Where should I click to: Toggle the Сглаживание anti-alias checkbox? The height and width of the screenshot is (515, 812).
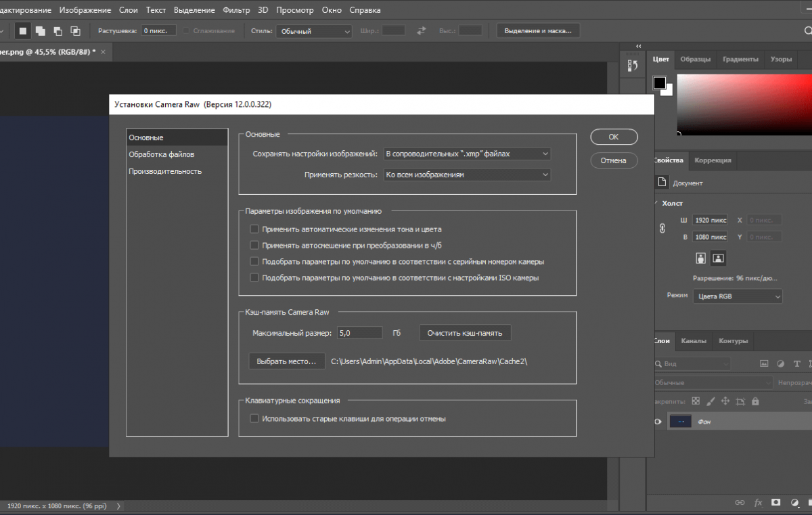point(187,31)
